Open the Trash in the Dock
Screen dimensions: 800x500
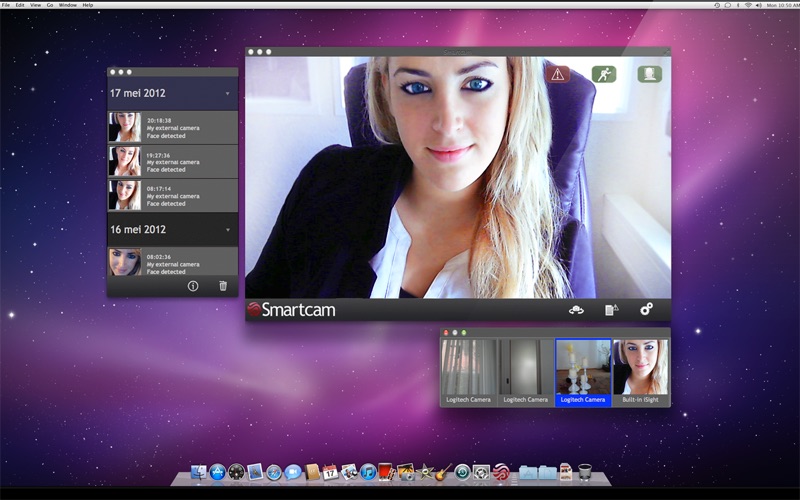(585, 471)
